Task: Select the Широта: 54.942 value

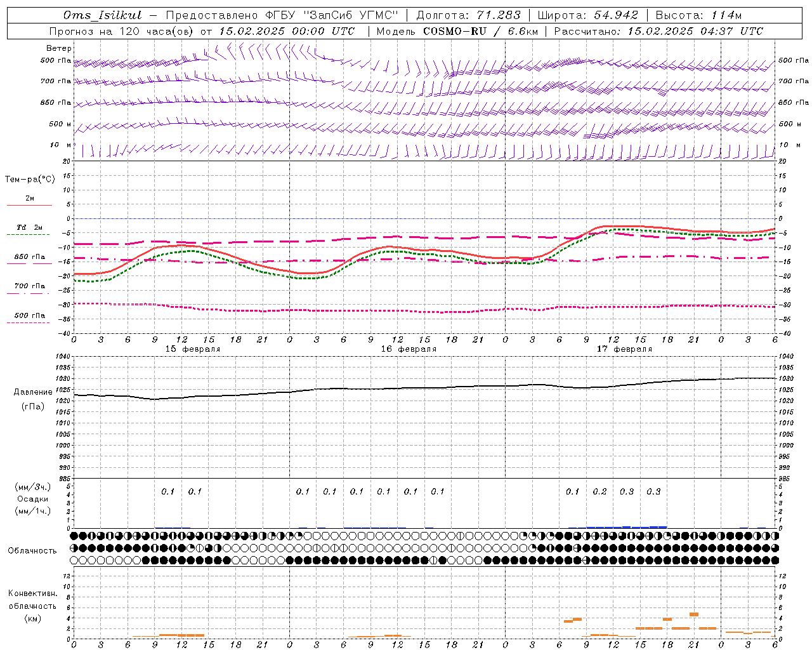Action: point(587,15)
